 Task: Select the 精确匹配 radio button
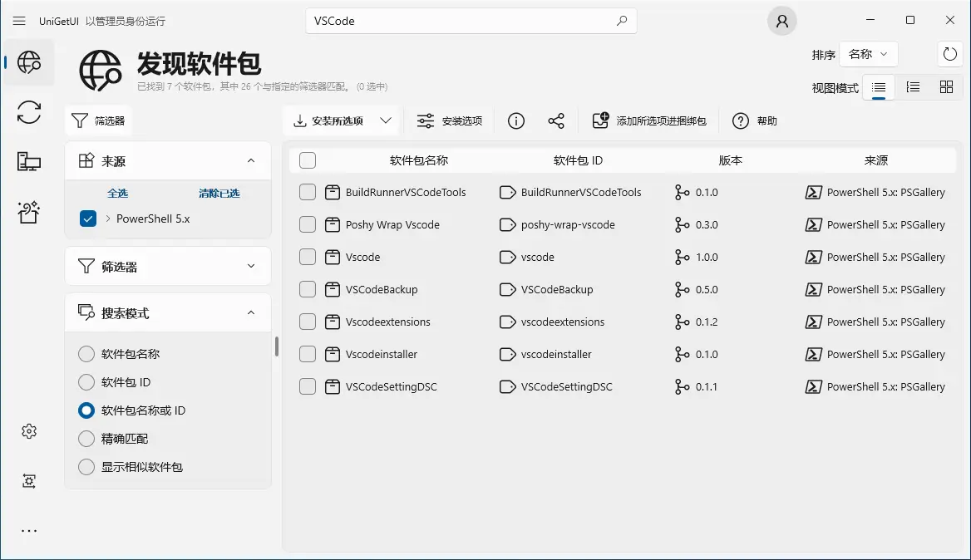86,439
